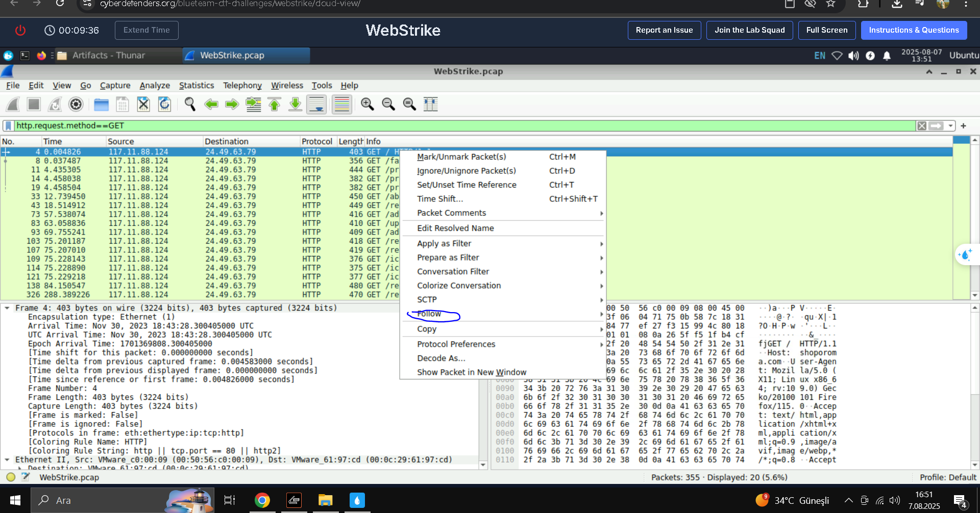This screenshot has width=980, height=513.
Task: Choose Follow from the context menu
Action: click(x=503, y=314)
